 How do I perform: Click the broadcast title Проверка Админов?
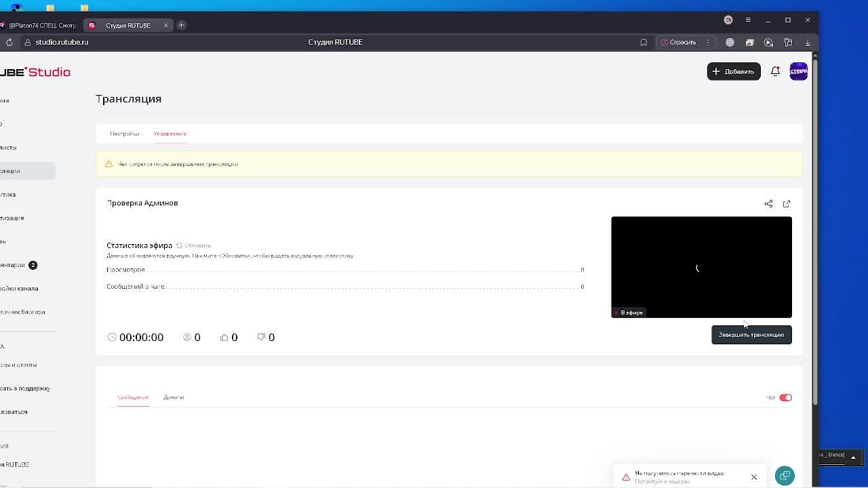tap(142, 203)
